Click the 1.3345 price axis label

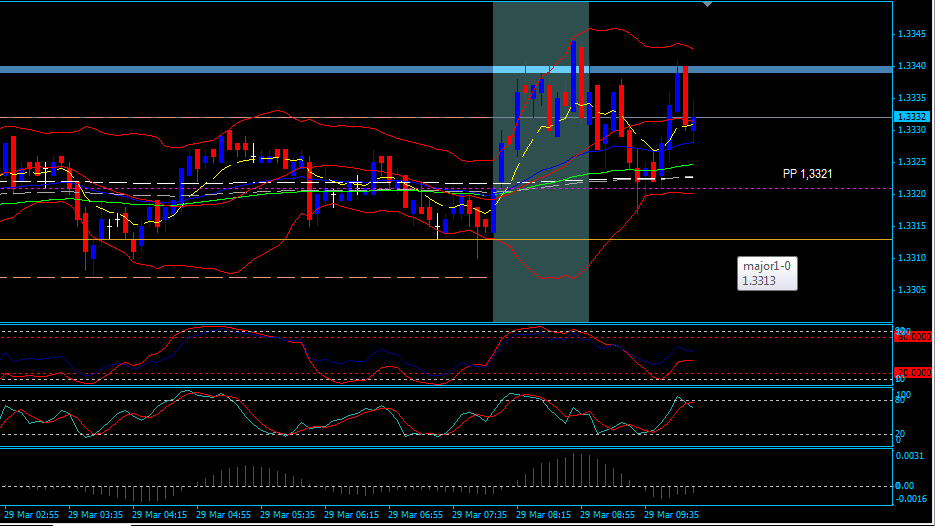click(x=912, y=34)
